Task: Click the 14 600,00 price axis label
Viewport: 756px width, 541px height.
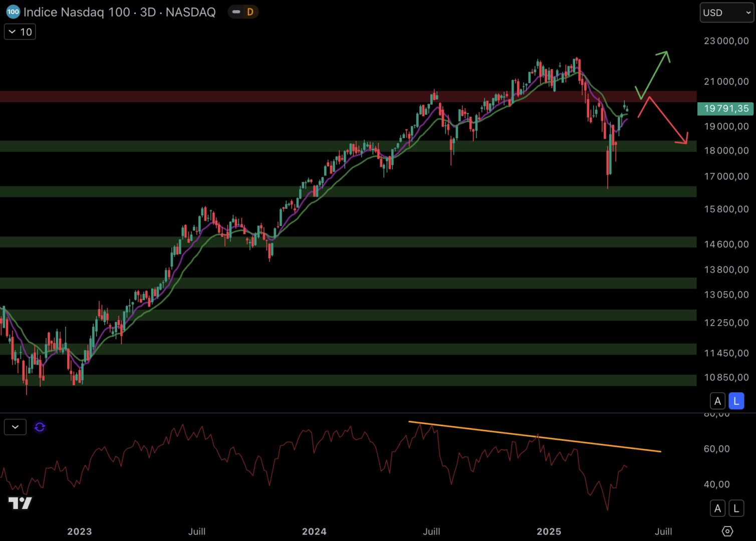Action: click(726, 244)
